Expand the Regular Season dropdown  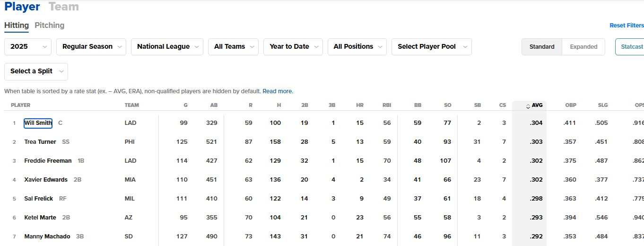coord(91,46)
